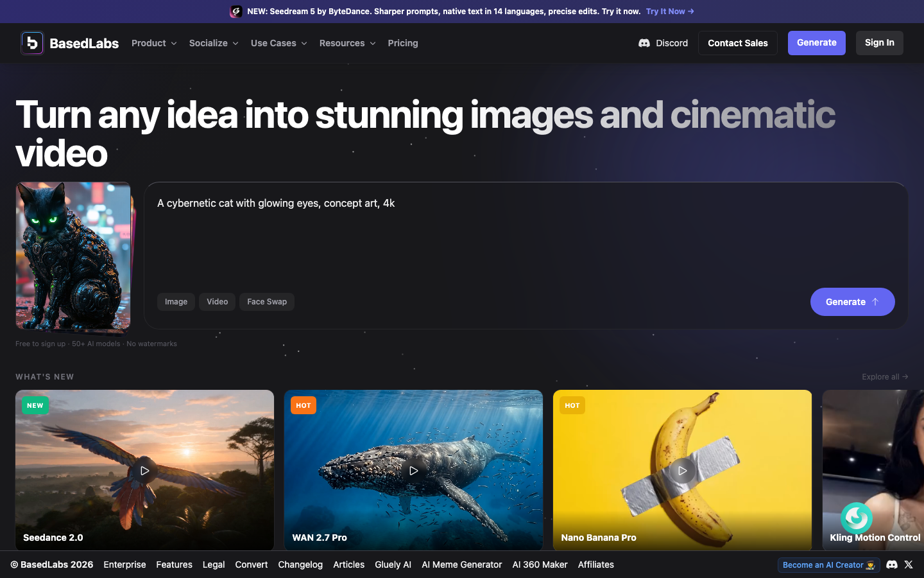
Task: Click the BasedLabs wordmark in navbar
Action: click(x=84, y=43)
